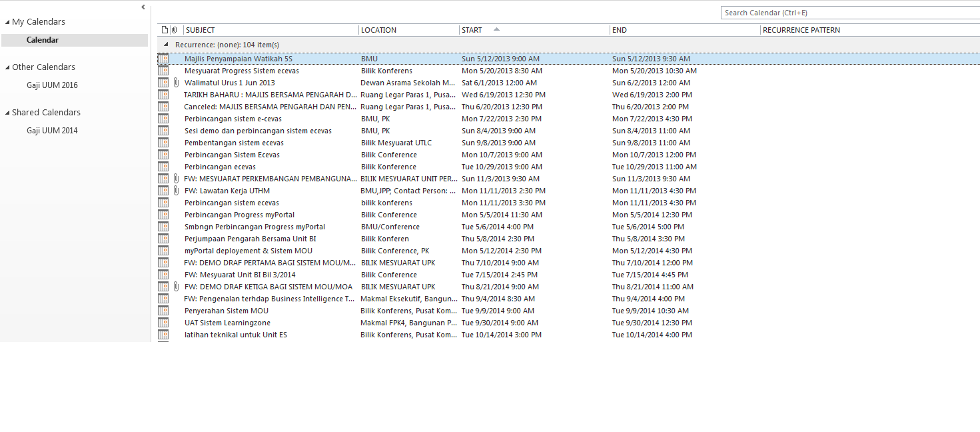Viewport: 980px width, 432px height.
Task: Click location Bilik Mesyuarat UTLC
Action: click(x=396, y=143)
